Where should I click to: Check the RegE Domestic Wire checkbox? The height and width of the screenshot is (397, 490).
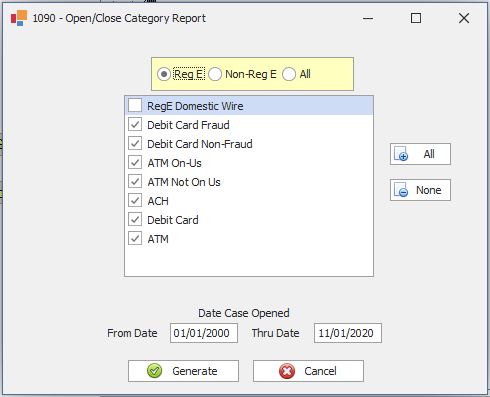pyautogui.click(x=135, y=105)
